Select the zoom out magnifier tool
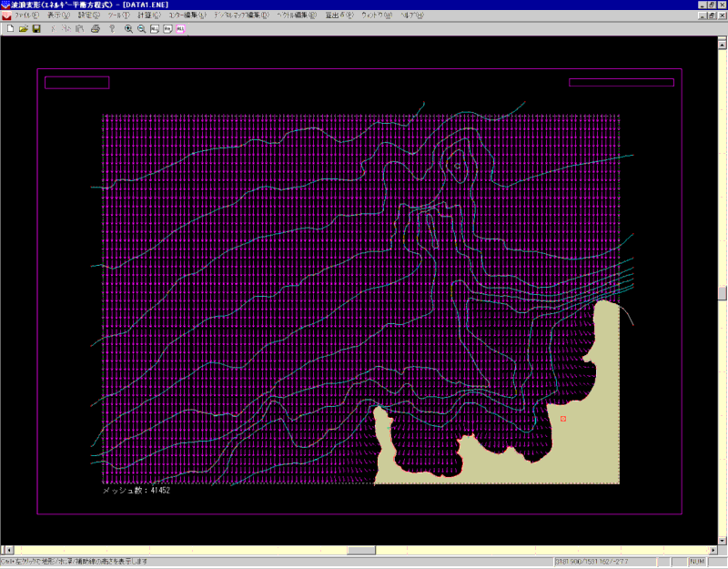This screenshot has height=569, width=728. (141, 29)
